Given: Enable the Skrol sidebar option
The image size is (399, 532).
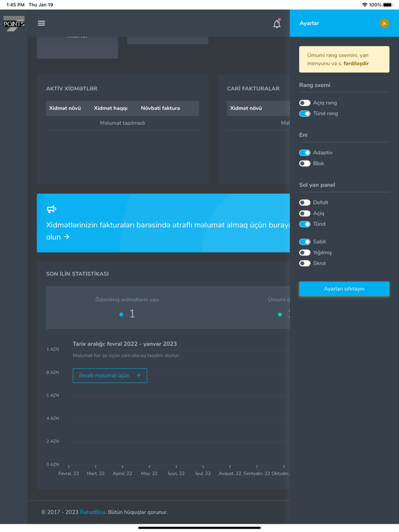Looking at the screenshot, I should point(304,263).
